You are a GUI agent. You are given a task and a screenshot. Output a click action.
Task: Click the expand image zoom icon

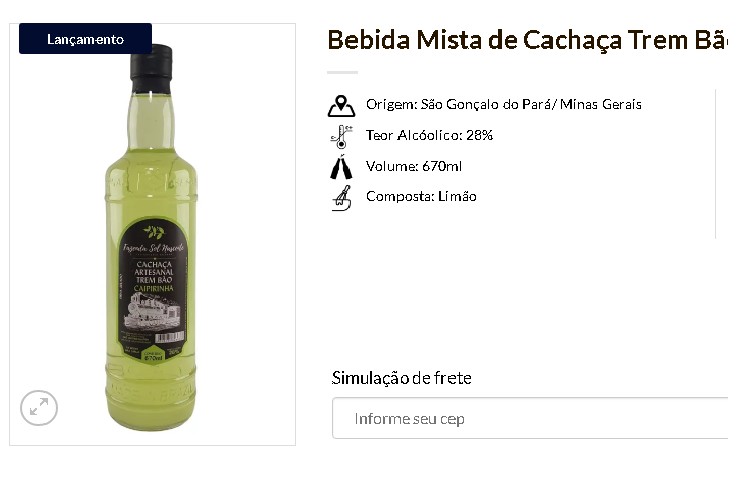[39, 408]
